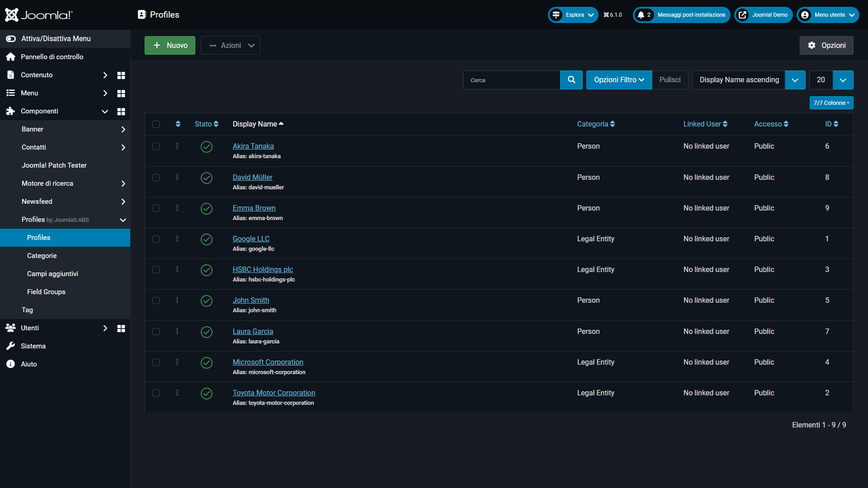Click published status icon for Toyota Motor Corporation
This screenshot has width=868, height=488.
(x=207, y=394)
